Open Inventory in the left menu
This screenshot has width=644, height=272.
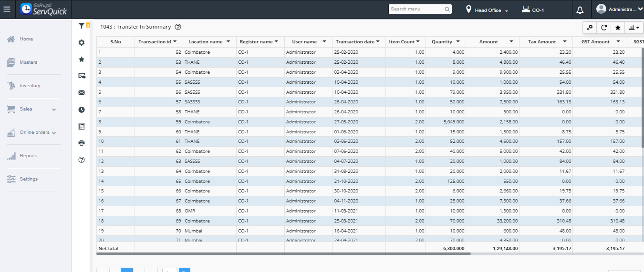(30, 86)
